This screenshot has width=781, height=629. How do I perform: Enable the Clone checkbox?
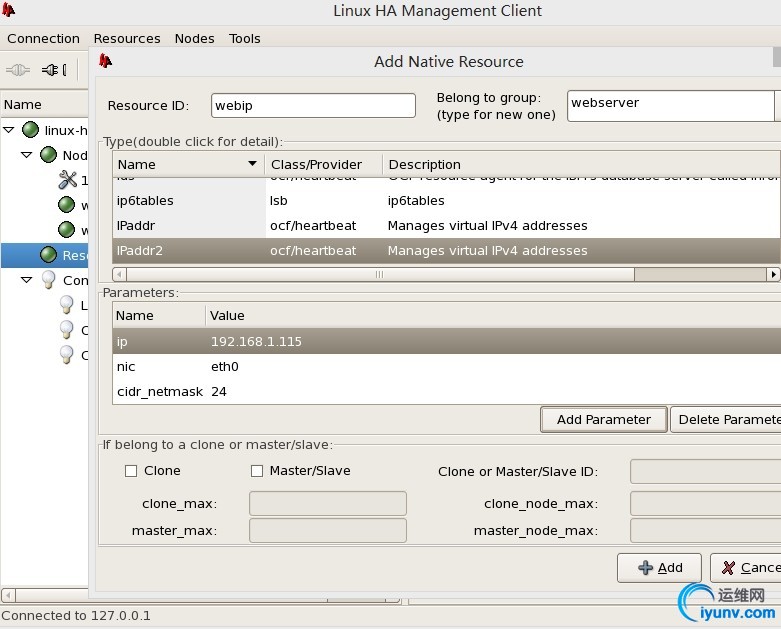[x=131, y=471]
